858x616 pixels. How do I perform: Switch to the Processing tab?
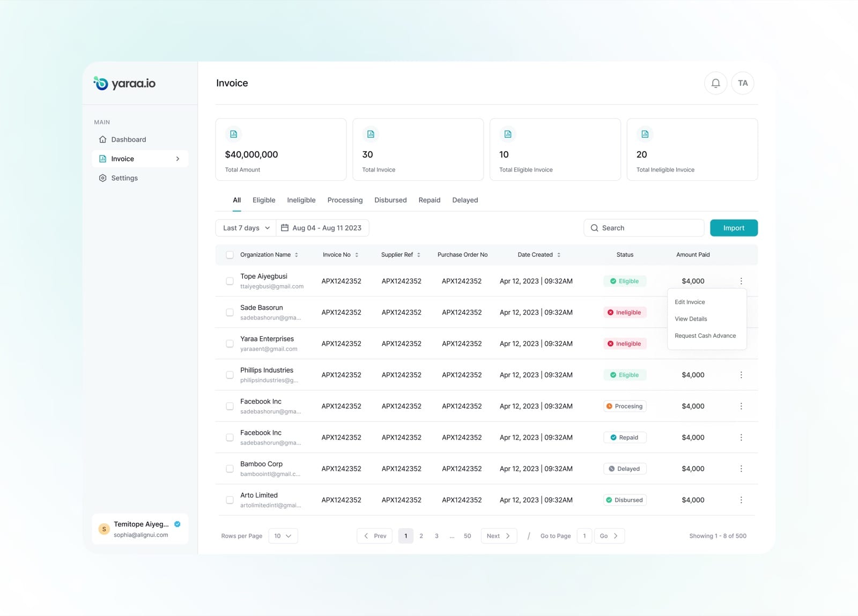click(345, 200)
